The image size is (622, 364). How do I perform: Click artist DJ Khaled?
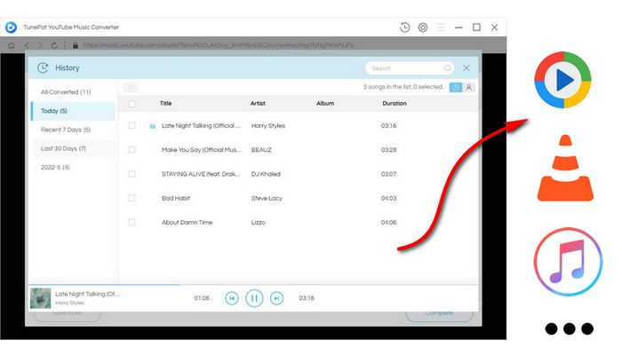(x=266, y=174)
